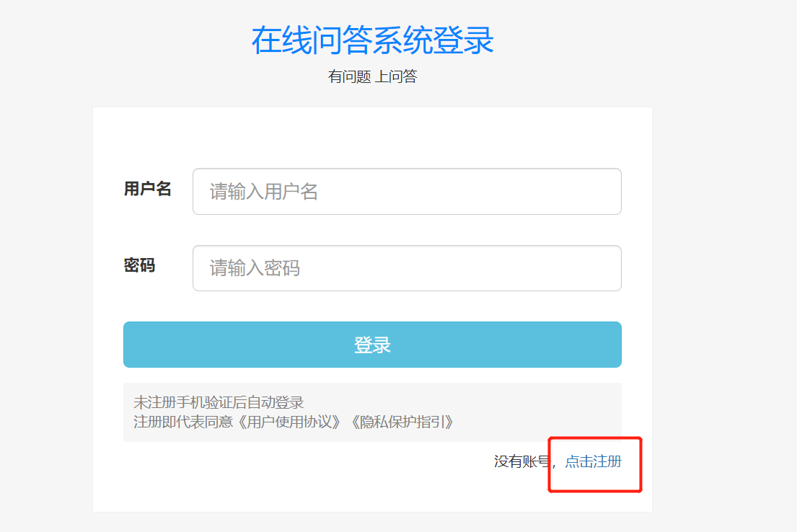Click the 在线问答系统登录 page title
This screenshot has height=532, width=797.
click(x=372, y=40)
